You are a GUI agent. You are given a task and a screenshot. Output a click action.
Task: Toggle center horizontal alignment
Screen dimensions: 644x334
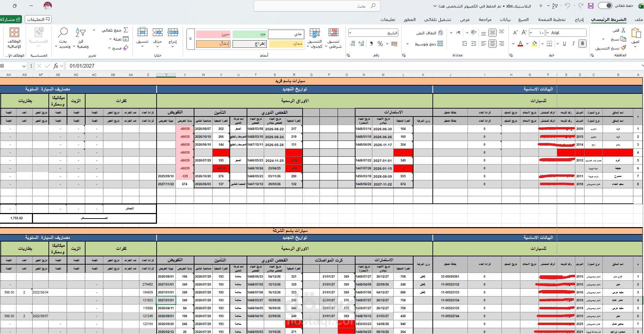tap(493, 44)
